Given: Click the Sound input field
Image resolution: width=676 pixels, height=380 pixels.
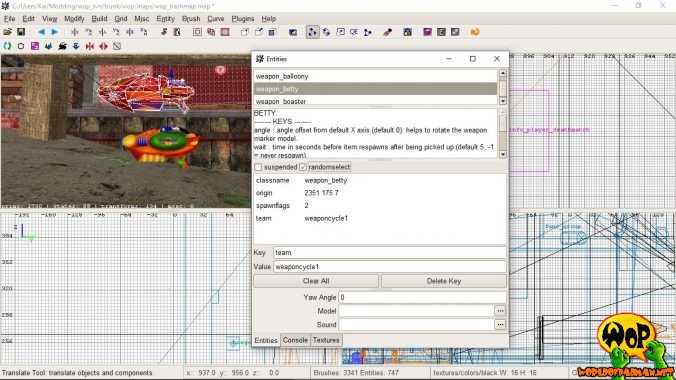Looking at the screenshot, I should [x=416, y=324].
